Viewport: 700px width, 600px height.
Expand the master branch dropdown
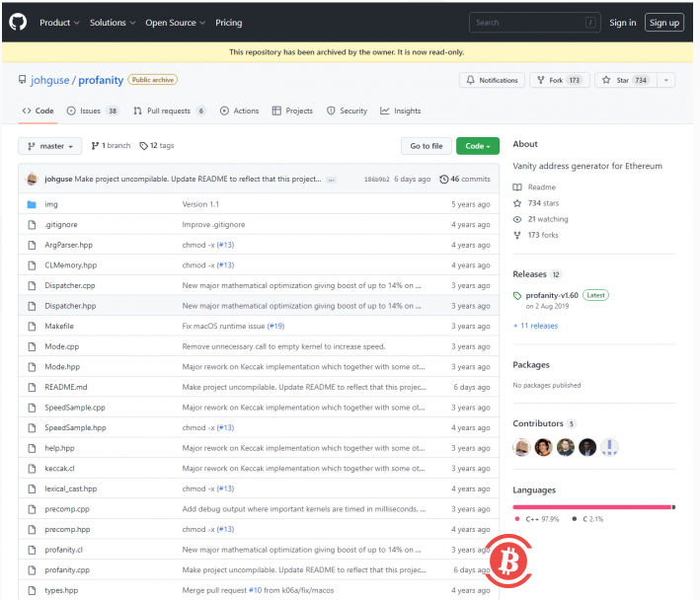(50, 146)
